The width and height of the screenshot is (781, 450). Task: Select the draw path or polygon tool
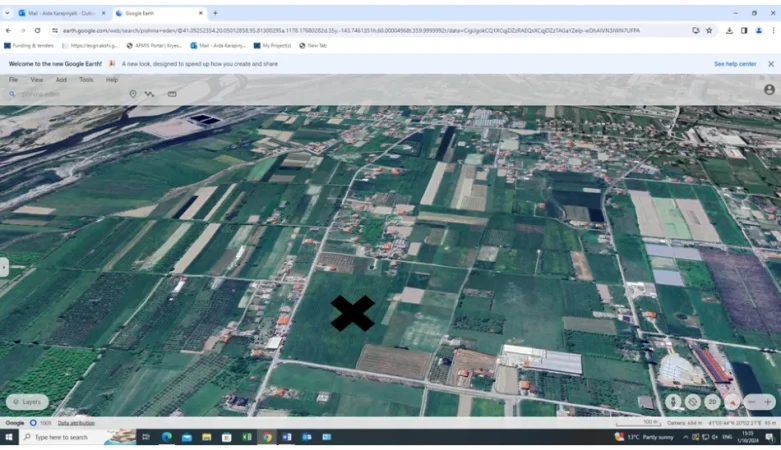pos(150,94)
